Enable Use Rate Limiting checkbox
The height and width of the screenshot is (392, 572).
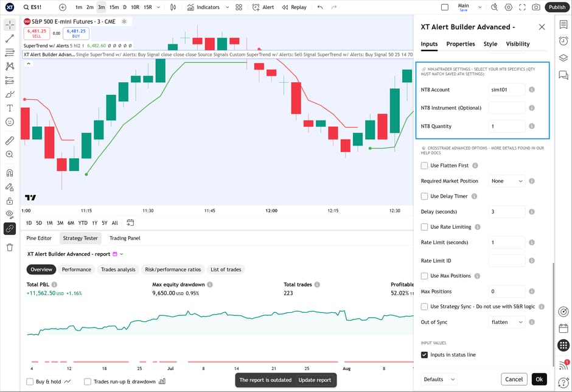tap(424, 227)
